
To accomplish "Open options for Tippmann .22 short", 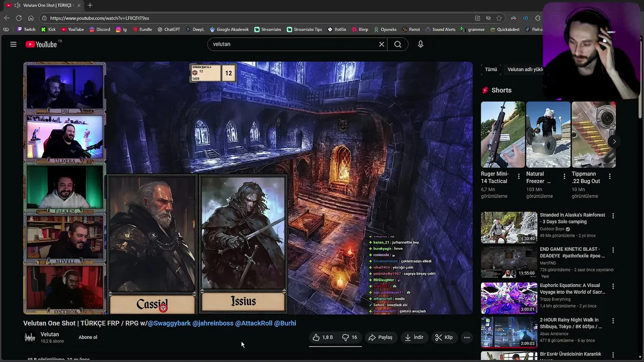I will point(609,176).
